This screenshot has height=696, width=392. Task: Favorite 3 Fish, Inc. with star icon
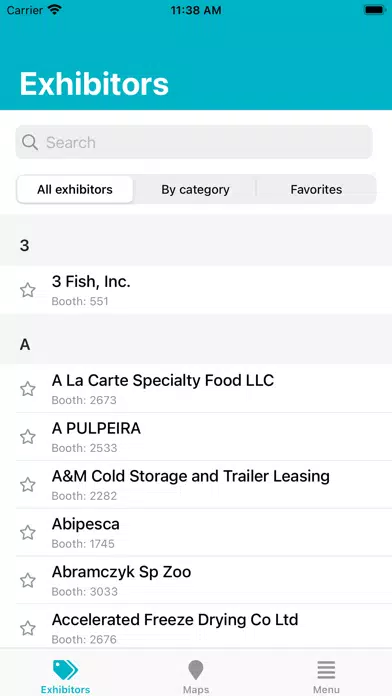tap(28, 290)
